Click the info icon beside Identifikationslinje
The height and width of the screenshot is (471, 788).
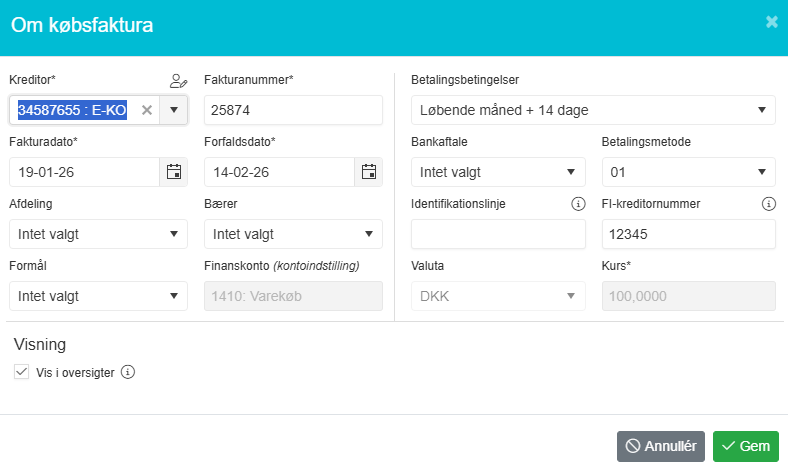(x=577, y=204)
